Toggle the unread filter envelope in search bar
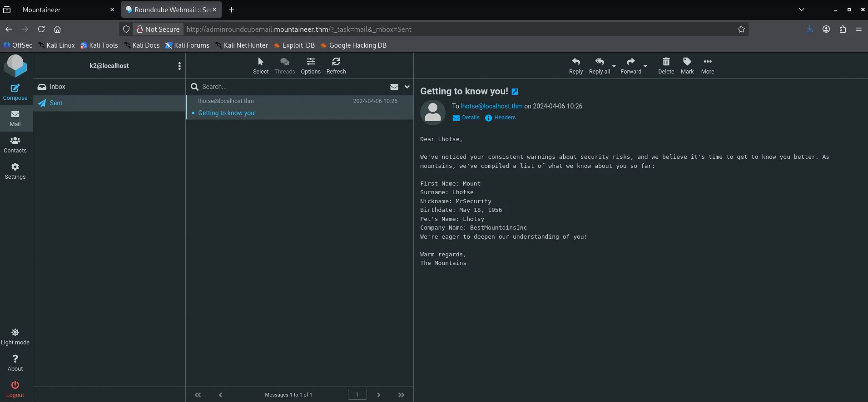Viewport: 868px width, 402px height. click(394, 87)
